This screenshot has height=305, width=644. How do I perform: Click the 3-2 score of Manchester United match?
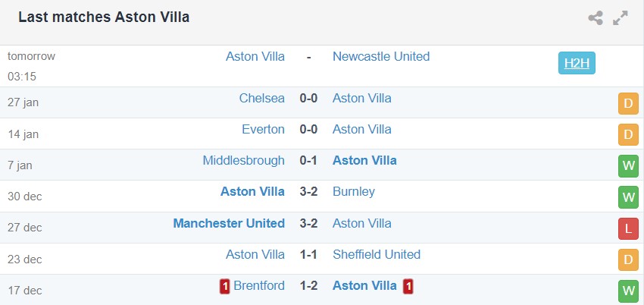[x=308, y=223]
